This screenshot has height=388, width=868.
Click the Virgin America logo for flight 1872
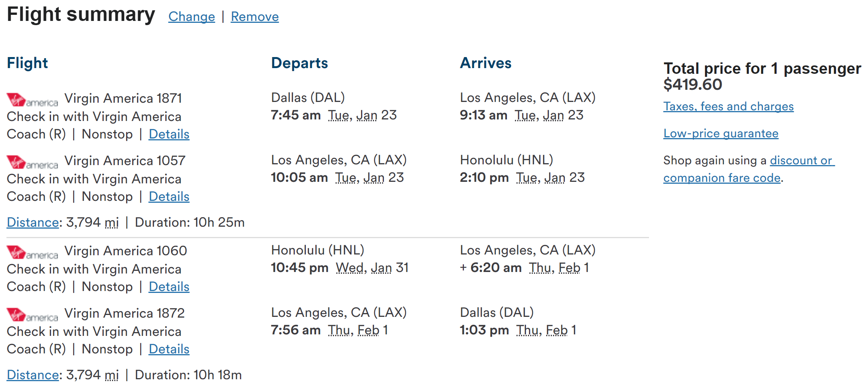(32, 315)
